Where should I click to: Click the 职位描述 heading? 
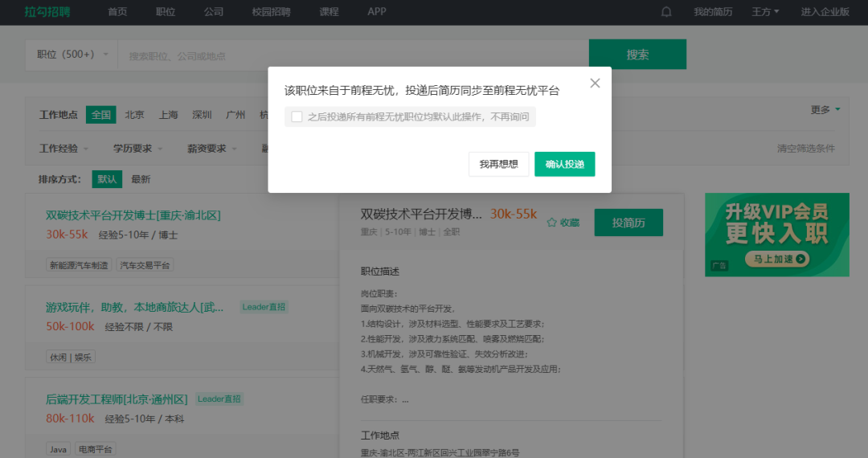tap(379, 271)
